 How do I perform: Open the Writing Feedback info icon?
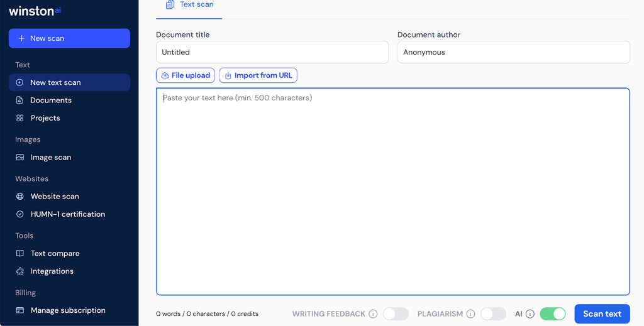[x=373, y=313]
